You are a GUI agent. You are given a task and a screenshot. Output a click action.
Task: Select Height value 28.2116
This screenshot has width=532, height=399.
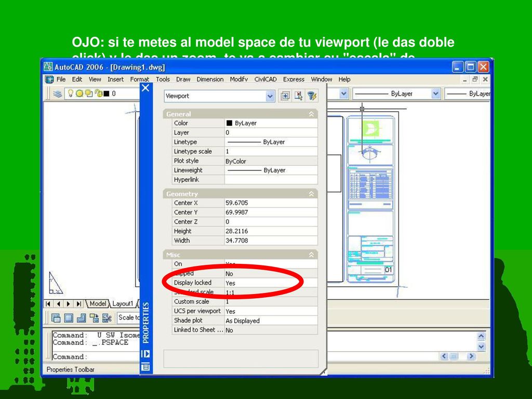(x=271, y=231)
